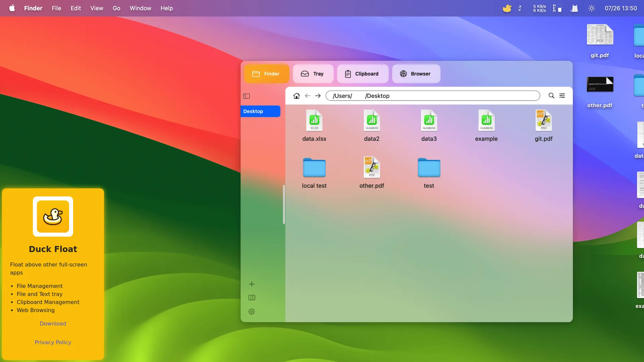
Task: Open the Window menu
Action: click(140, 8)
